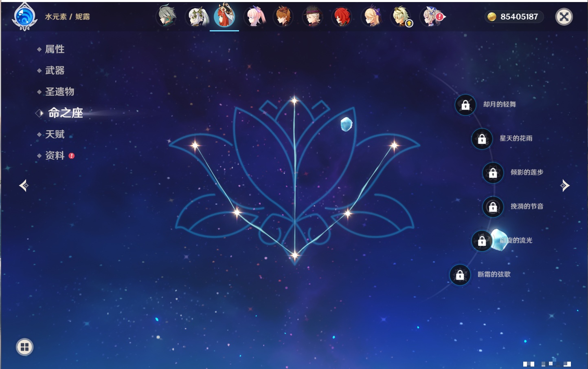
Task: Select the white-haired avatar with green leaf ornaments
Action: coord(197,17)
